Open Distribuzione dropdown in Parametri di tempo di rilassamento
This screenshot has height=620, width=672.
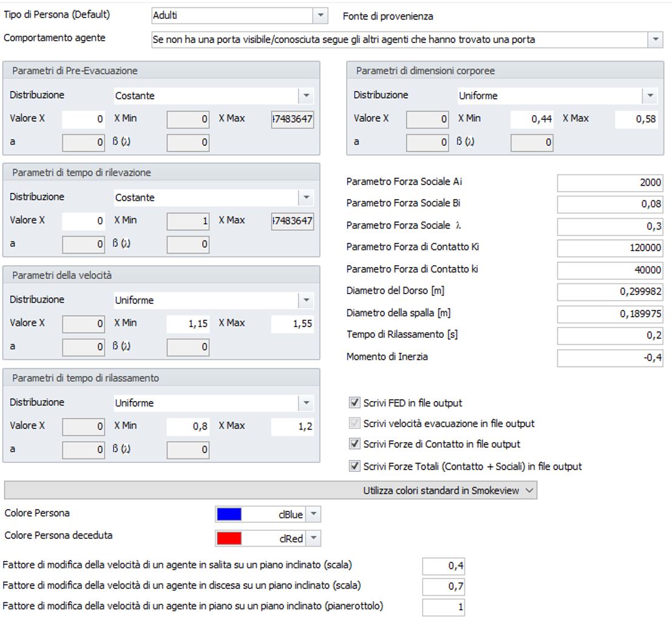[306, 403]
